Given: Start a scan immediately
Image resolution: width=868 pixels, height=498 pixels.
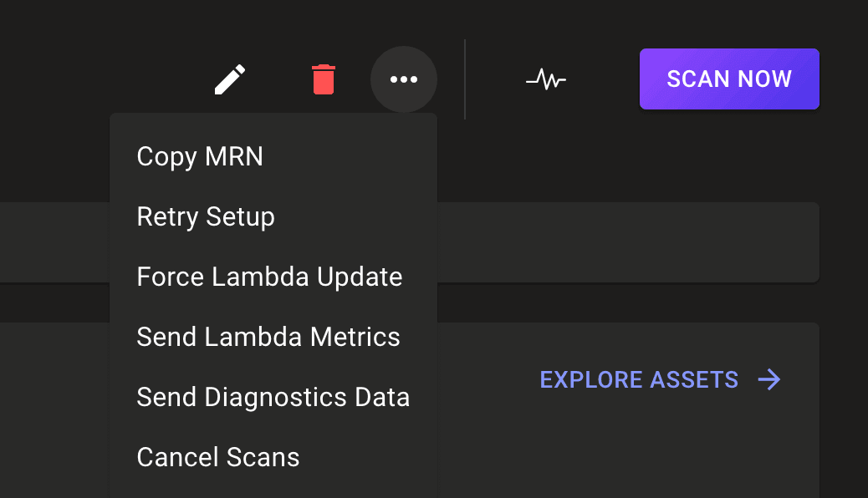Looking at the screenshot, I should click(728, 79).
